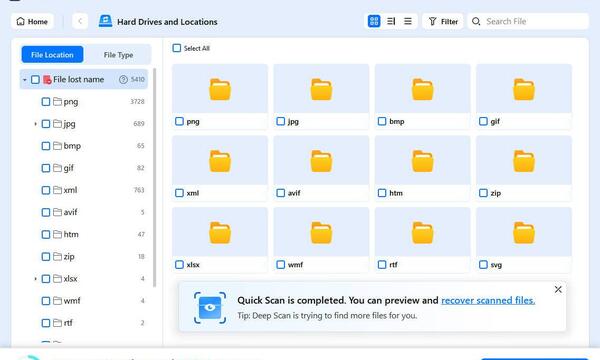600x360 pixels.
Task: Click the Home button
Action: pyautogui.click(x=32, y=21)
